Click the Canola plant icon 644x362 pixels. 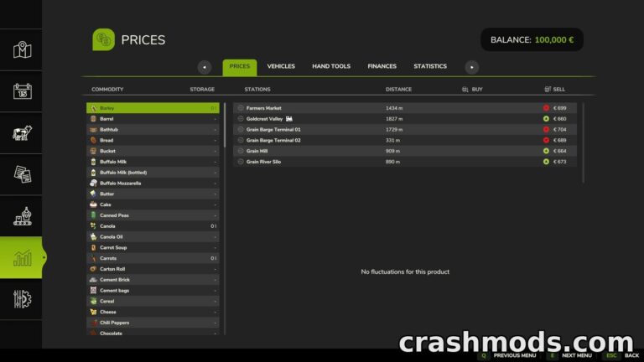pos(93,225)
